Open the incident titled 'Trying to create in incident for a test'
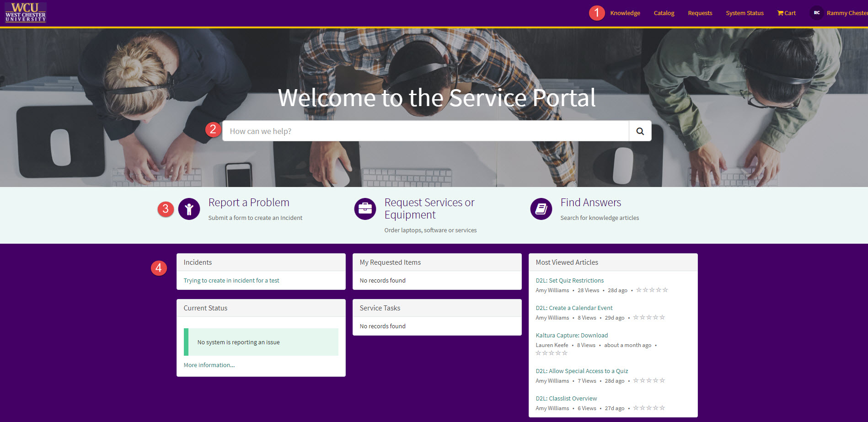 point(231,280)
